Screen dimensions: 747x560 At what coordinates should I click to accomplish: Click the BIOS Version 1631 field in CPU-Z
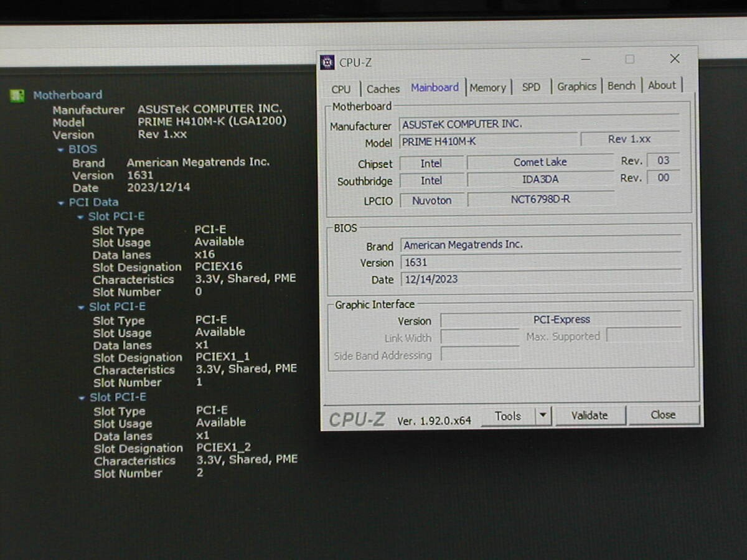point(540,263)
